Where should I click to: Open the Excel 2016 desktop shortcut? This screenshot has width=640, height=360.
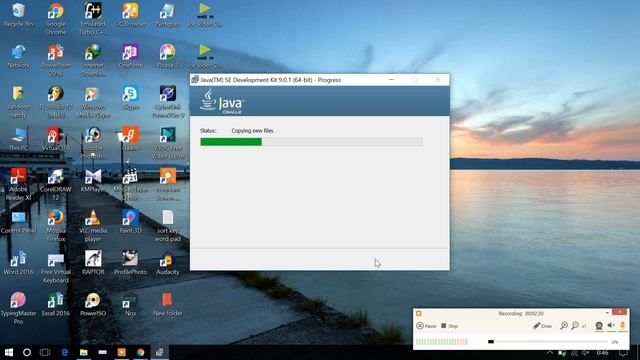click(x=56, y=304)
